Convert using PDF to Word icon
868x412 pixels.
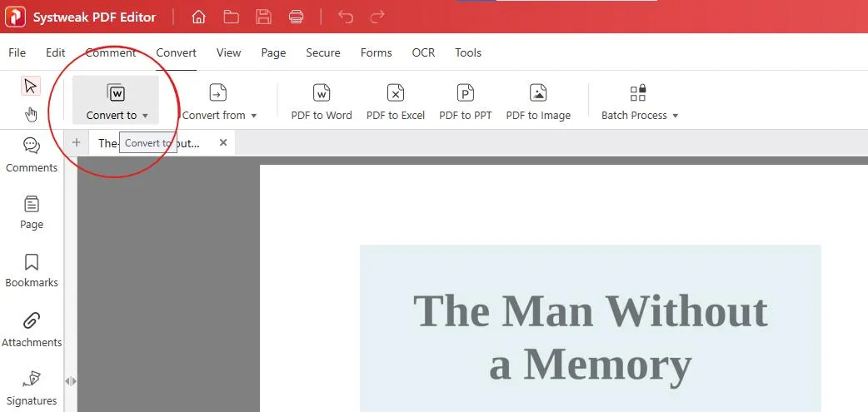tap(322, 102)
